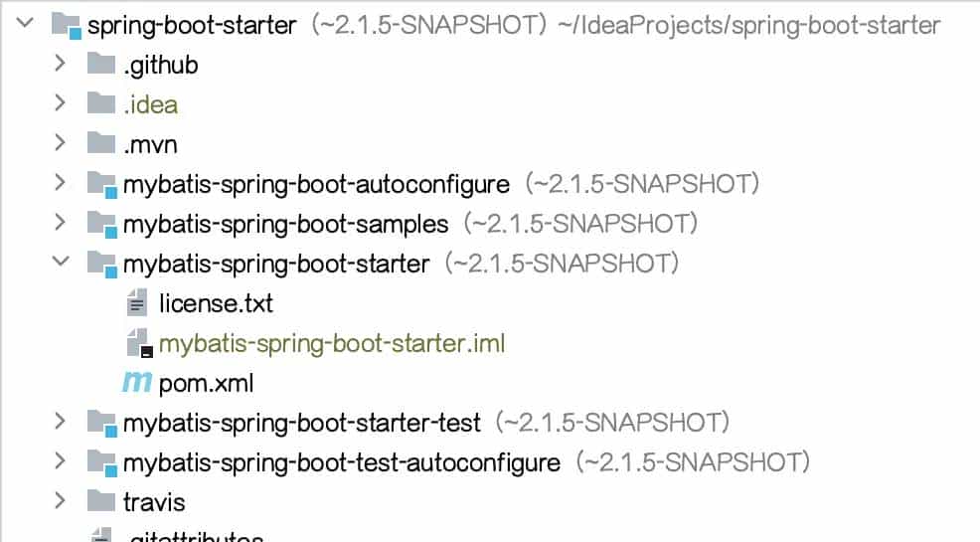Image resolution: width=980 pixels, height=542 pixels.
Task: Expand the mybatis-spring-boot-autoconfigure module
Action: click(60, 184)
